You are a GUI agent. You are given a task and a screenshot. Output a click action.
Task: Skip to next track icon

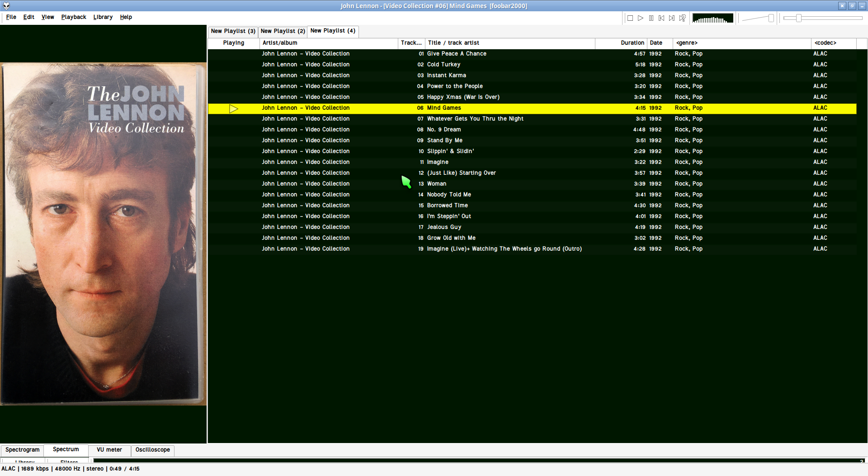click(x=672, y=18)
